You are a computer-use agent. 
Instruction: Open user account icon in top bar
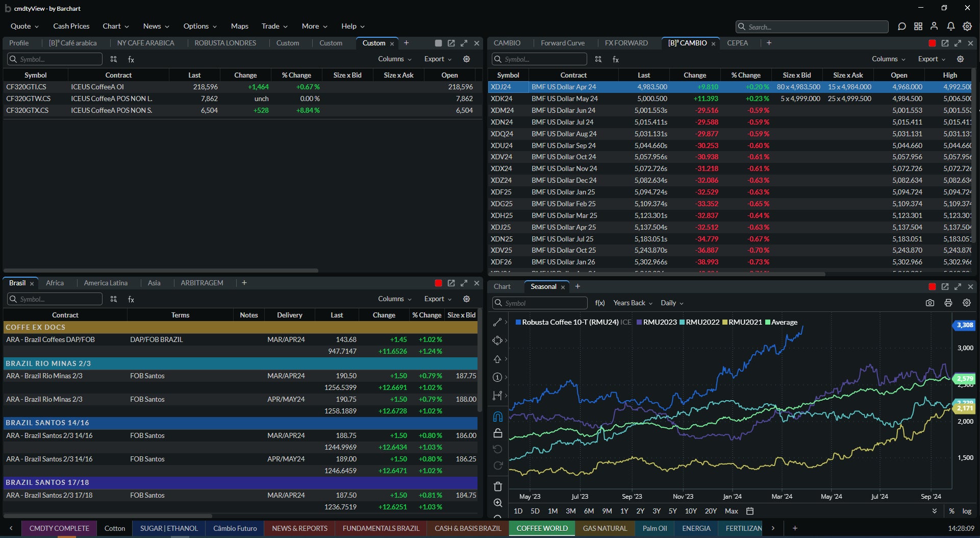[x=934, y=27]
